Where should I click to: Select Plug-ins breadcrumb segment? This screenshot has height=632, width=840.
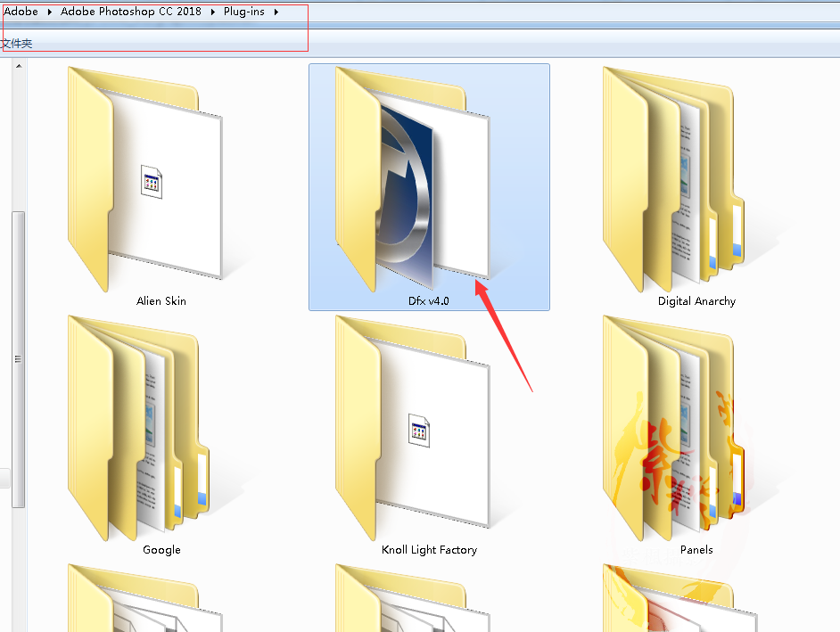pyautogui.click(x=244, y=12)
